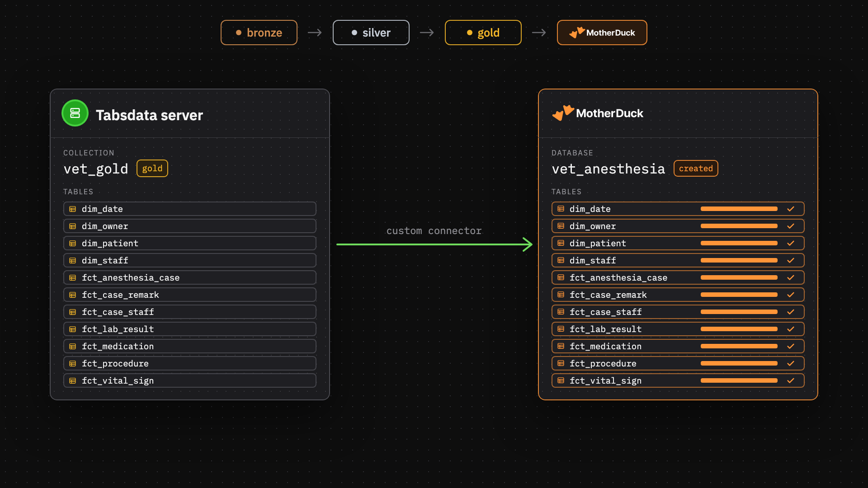Image resolution: width=868 pixels, height=488 pixels.
Task: Click the checkmark on MotherDuck fct_case_remark row
Action: [x=791, y=295]
